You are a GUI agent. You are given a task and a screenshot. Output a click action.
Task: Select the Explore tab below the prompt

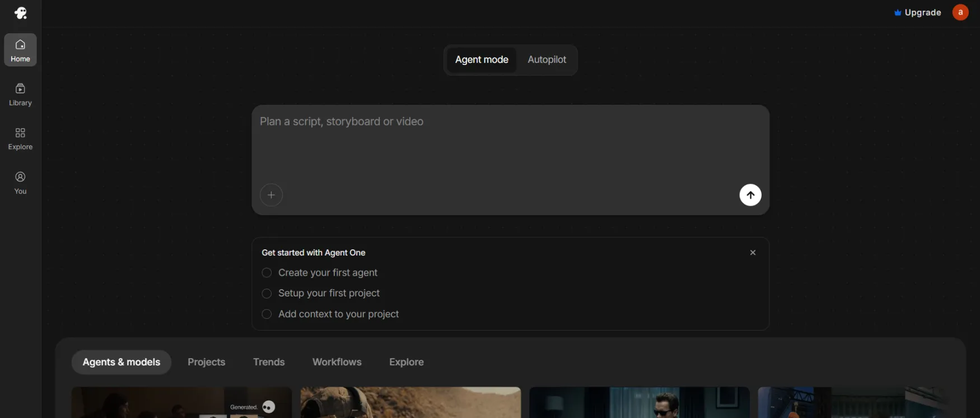tap(407, 362)
